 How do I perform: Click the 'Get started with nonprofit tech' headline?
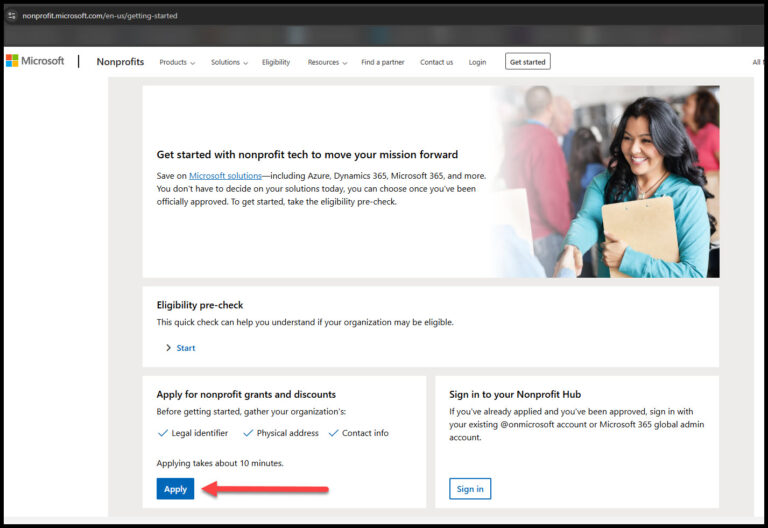pyautogui.click(x=307, y=155)
